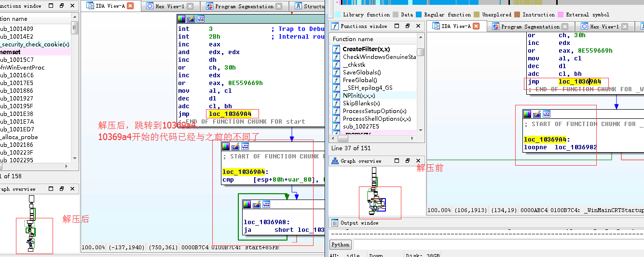Screen dimensions: 644x257
Task: Click the group nodes icon on loc_10369A8 block
Action: coord(267,204)
